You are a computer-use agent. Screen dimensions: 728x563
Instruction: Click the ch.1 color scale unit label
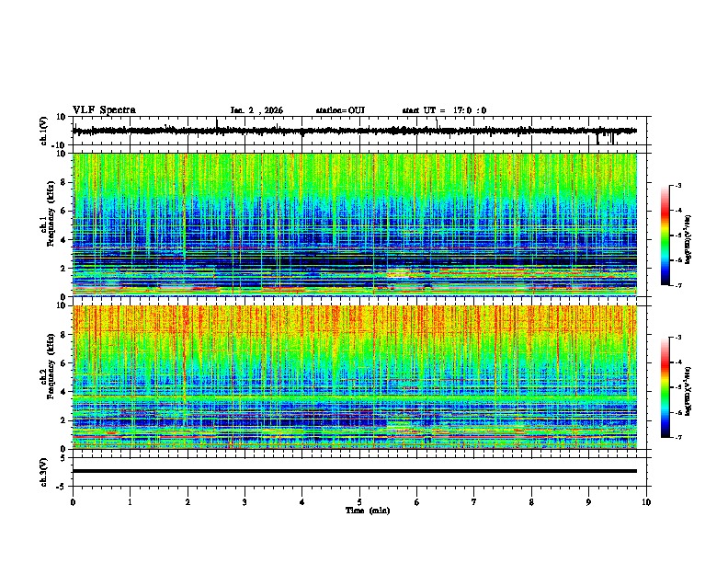[x=688, y=240]
